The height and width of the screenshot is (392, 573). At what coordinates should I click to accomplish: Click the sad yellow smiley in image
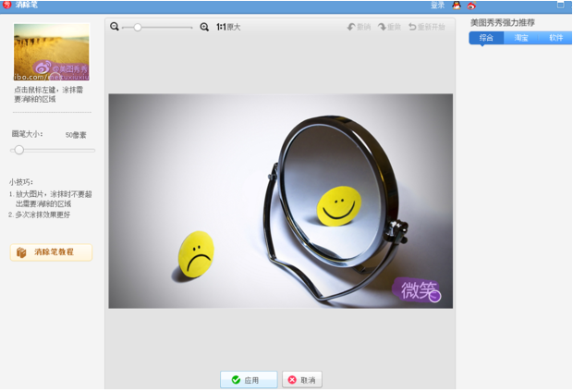click(x=196, y=252)
